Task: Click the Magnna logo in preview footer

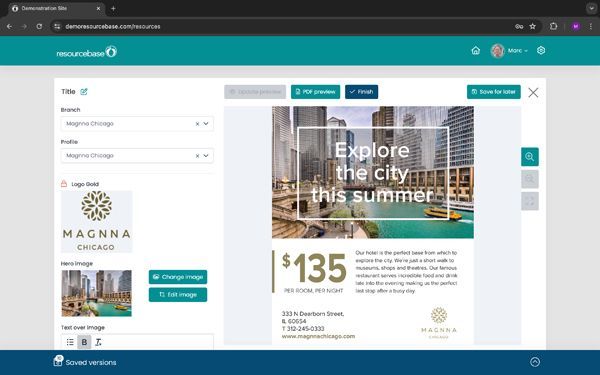Action: click(x=439, y=323)
